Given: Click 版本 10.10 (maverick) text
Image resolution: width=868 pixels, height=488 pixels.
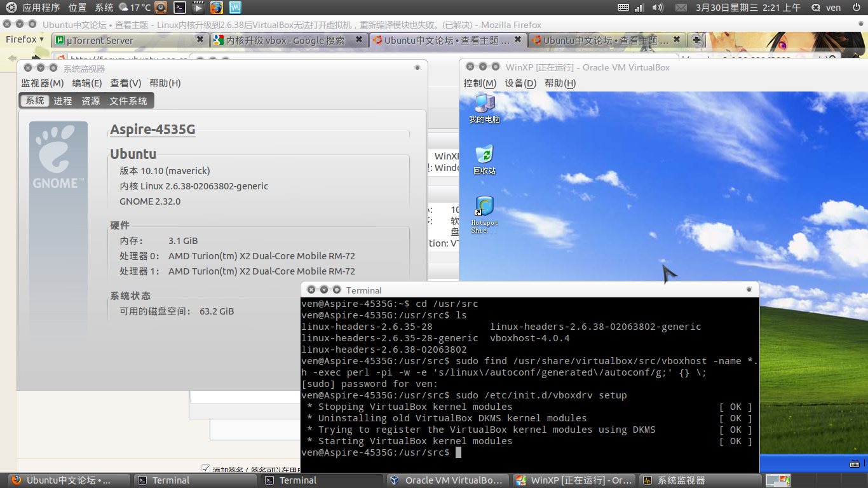Looking at the screenshot, I should (x=165, y=171).
